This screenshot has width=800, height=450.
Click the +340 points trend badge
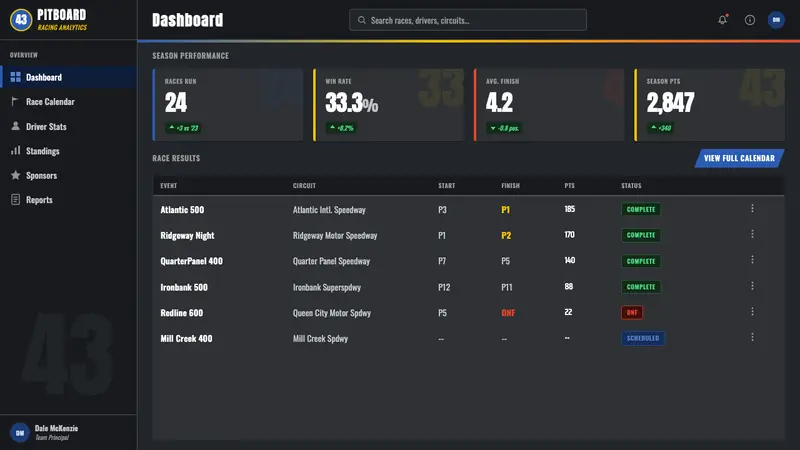pyautogui.click(x=661, y=128)
